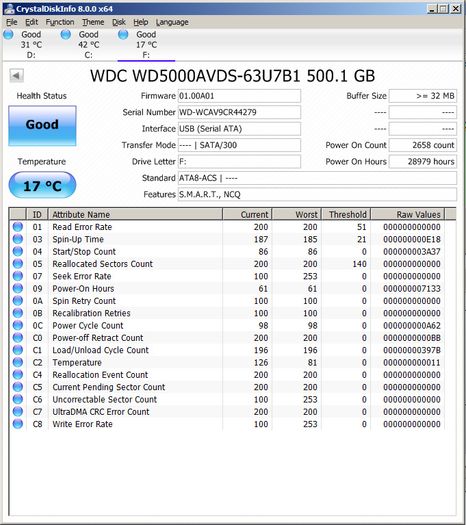Go to previous disk with arrow button
This screenshot has width=466, height=525.
point(16,75)
